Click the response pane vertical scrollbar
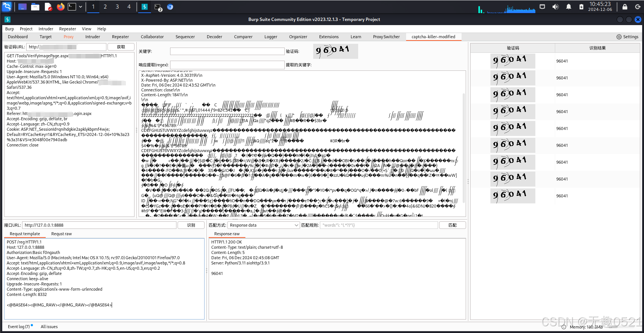644x333 pixels. click(464, 148)
